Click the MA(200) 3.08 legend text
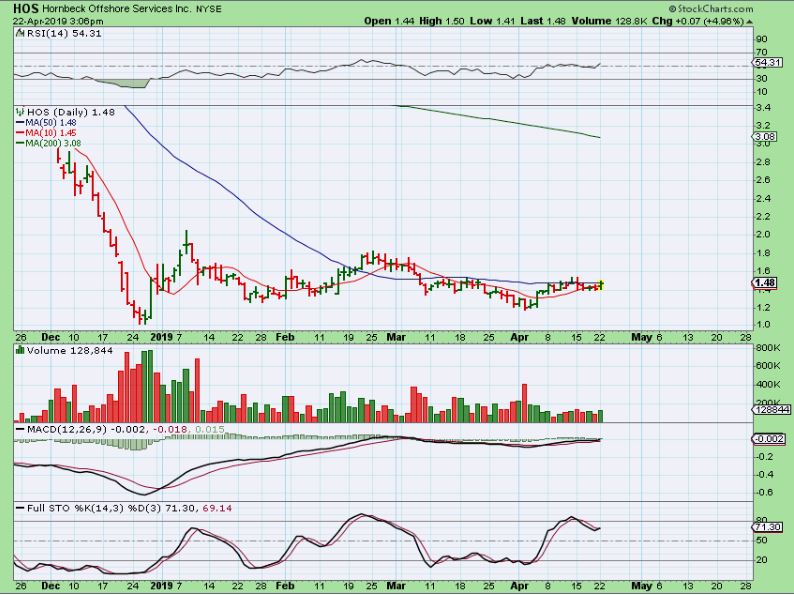794x595 pixels. click(x=53, y=143)
